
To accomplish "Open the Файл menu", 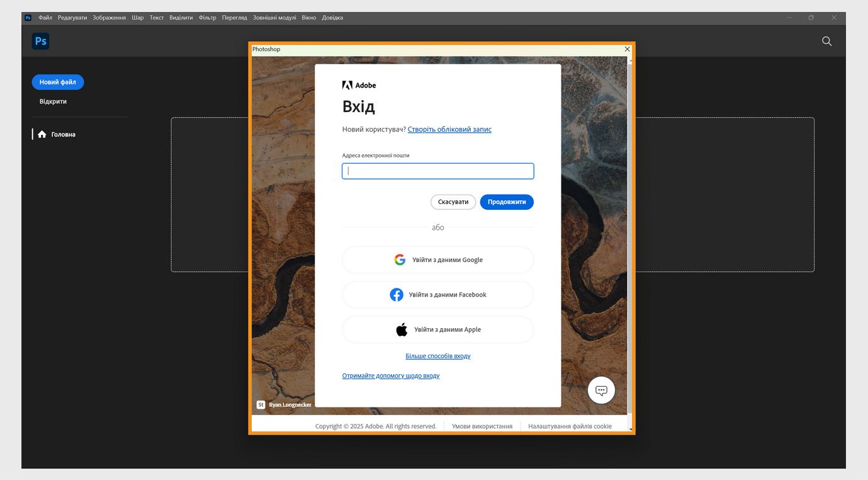I will [45, 18].
